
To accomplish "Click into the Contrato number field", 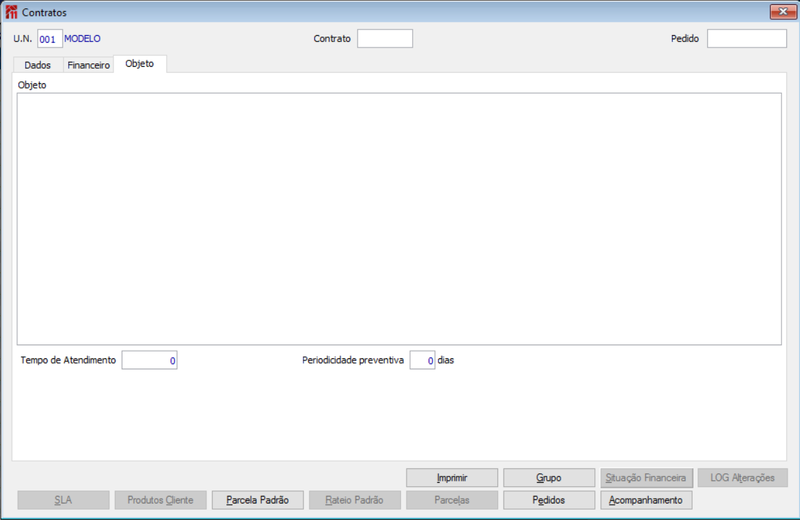I will point(385,39).
